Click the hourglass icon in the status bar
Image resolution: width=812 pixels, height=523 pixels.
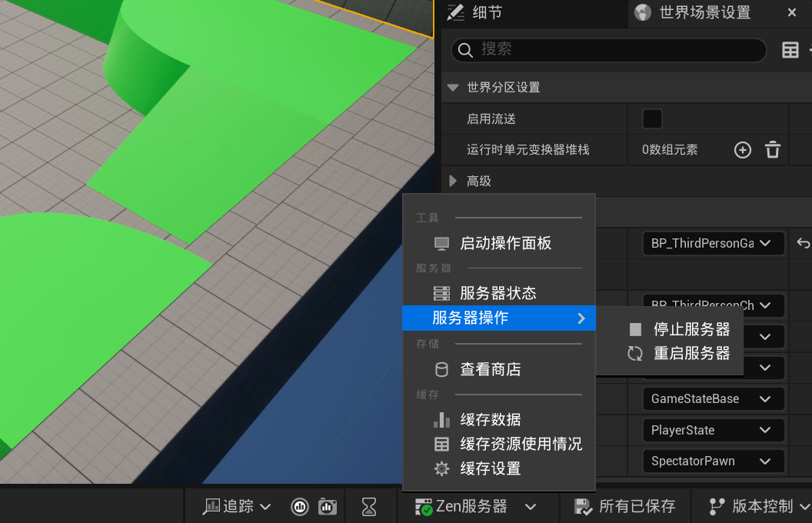point(370,506)
